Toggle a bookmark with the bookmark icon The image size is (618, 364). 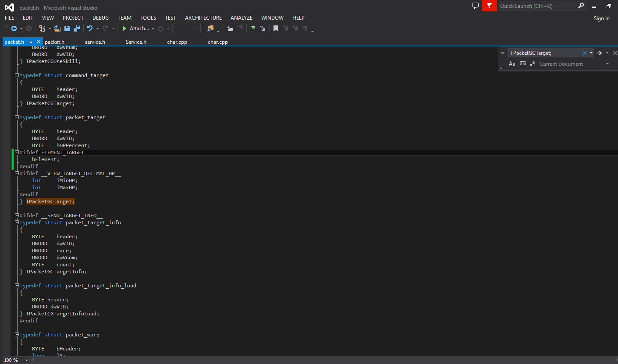276,28
